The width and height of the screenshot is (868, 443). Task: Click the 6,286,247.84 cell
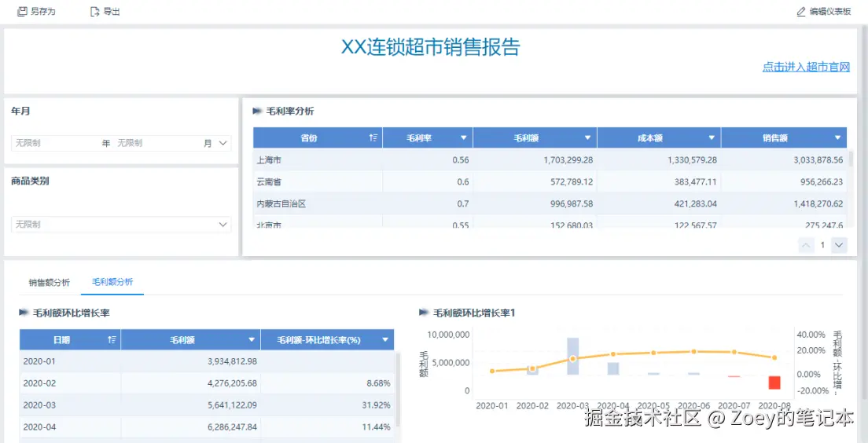pyautogui.click(x=190, y=427)
